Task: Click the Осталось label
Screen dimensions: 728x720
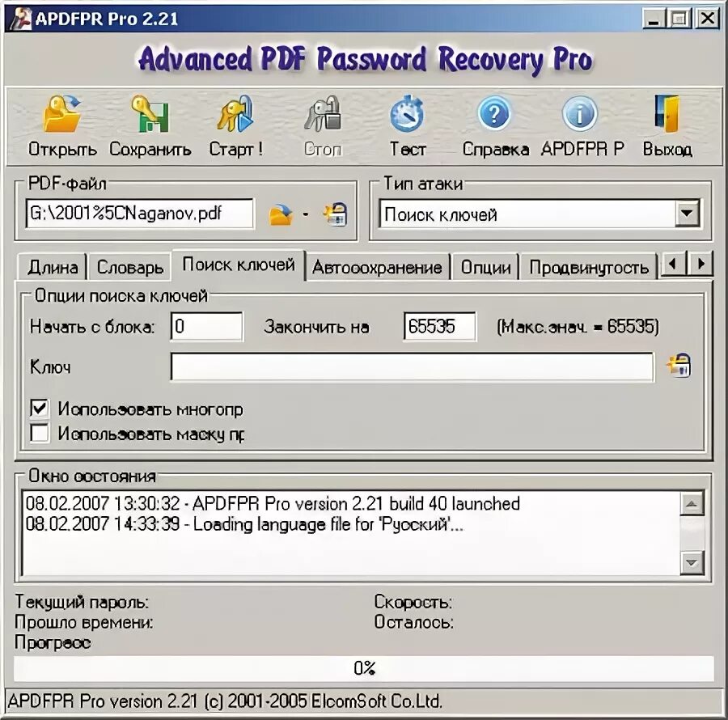Action: (414, 622)
